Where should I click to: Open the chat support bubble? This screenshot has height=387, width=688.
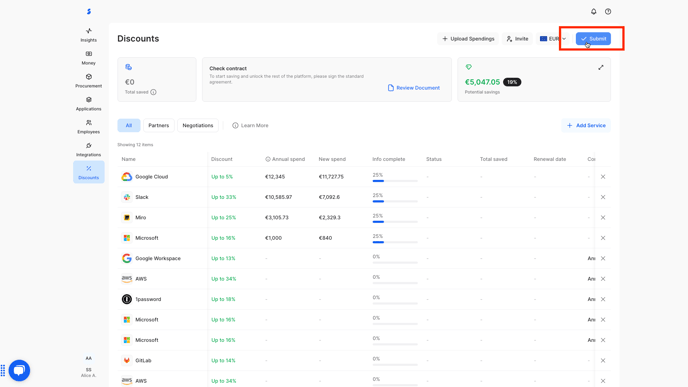coord(19,370)
